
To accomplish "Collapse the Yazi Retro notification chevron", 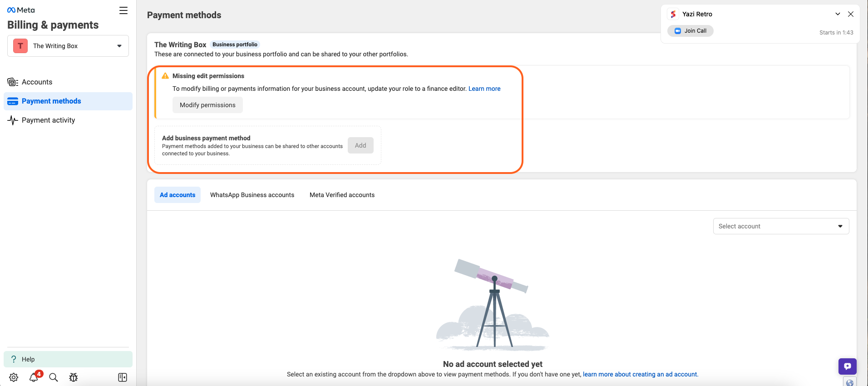I will click(x=838, y=14).
